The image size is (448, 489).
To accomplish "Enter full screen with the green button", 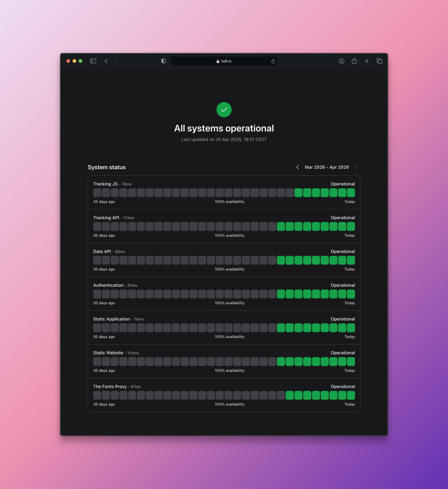I will (x=81, y=61).
